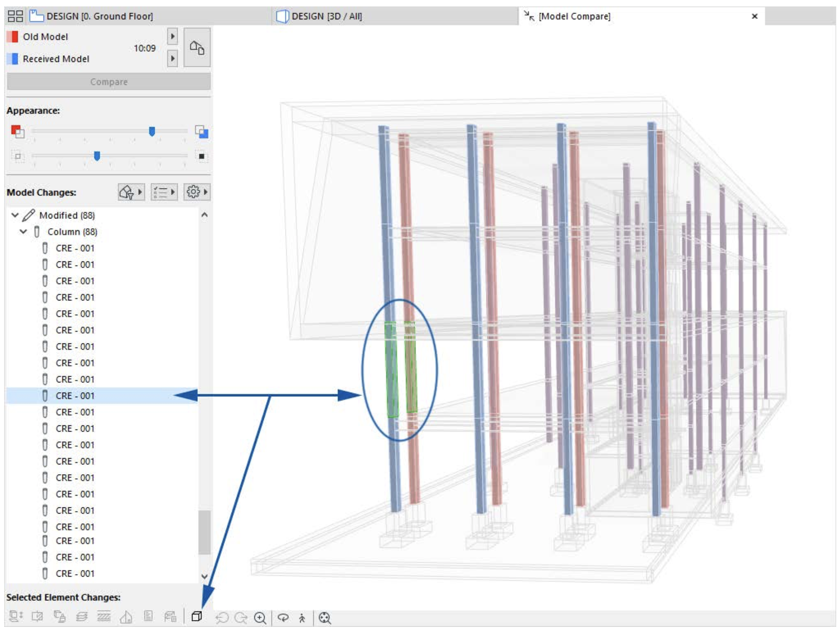This screenshot has width=840, height=631.
Task: Open the list options checklist icon menu
Action: pyautogui.click(x=164, y=192)
